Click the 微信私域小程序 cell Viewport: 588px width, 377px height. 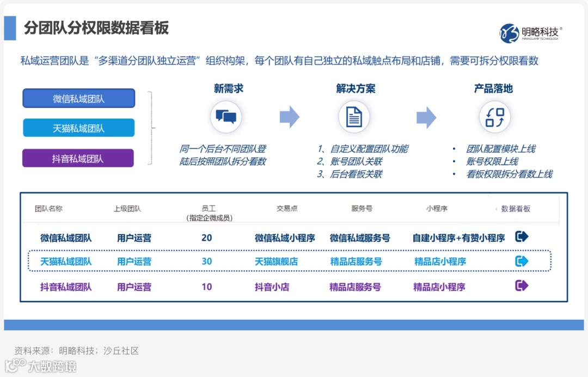285,238
